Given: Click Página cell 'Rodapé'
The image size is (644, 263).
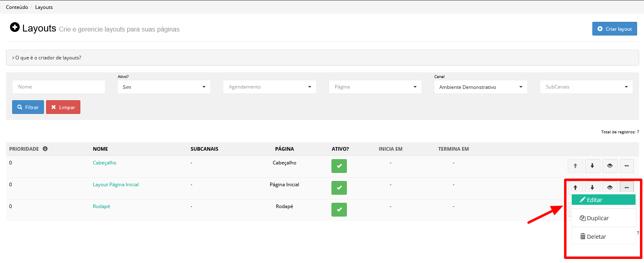Looking at the screenshot, I should point(285,206).
